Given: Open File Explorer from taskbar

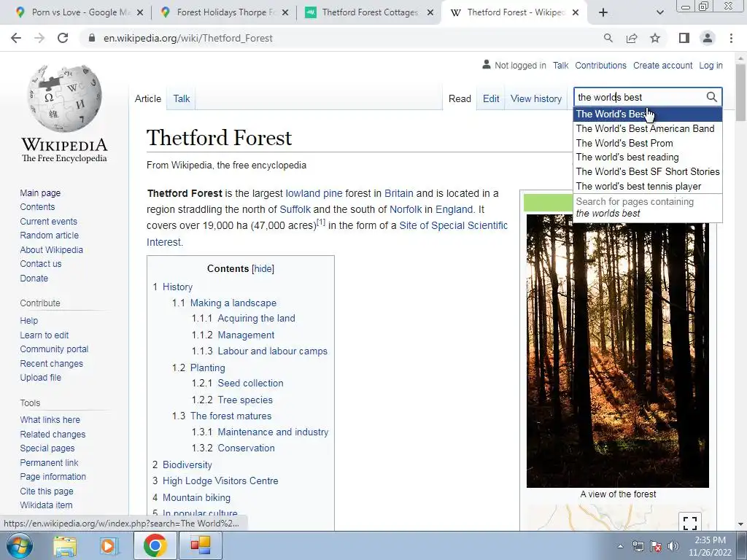Looking at the screenshot, I should [x=64, y=546].
